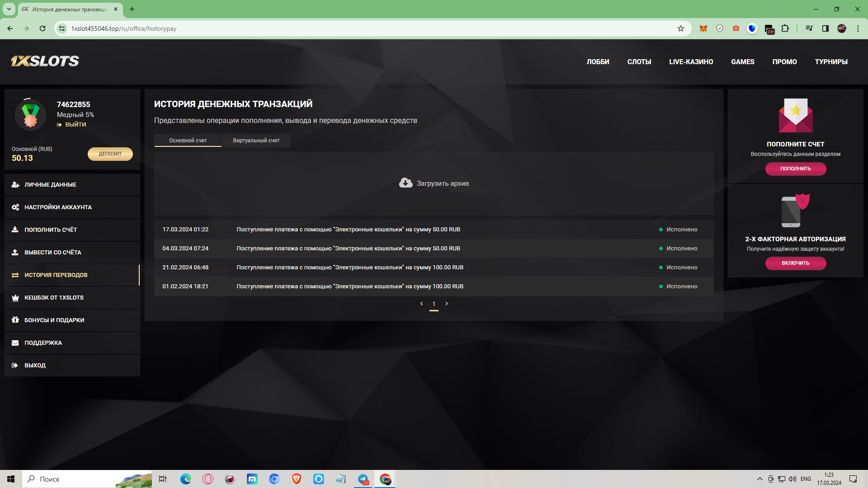868x488 pixels.
Task: Go to next transactions page arrow
Action: pyautogui.click(x=447, y=304)
